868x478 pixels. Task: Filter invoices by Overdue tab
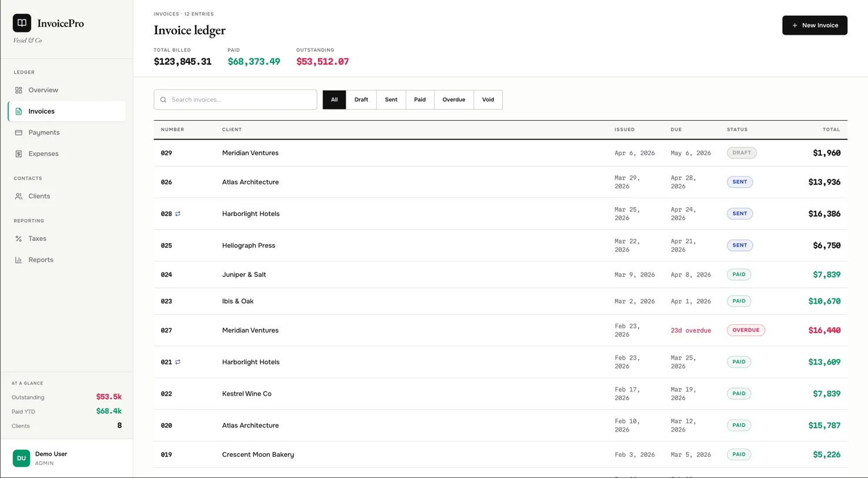tap(454, 99)
